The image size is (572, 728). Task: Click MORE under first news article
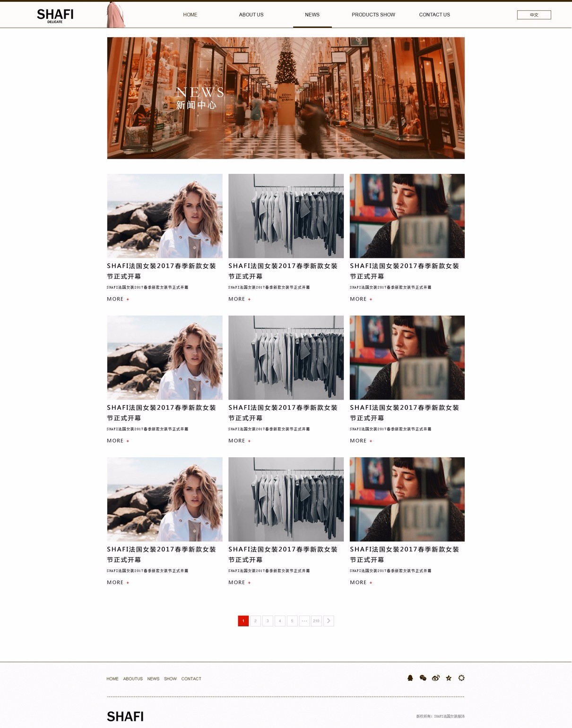(x=118, y=299)
